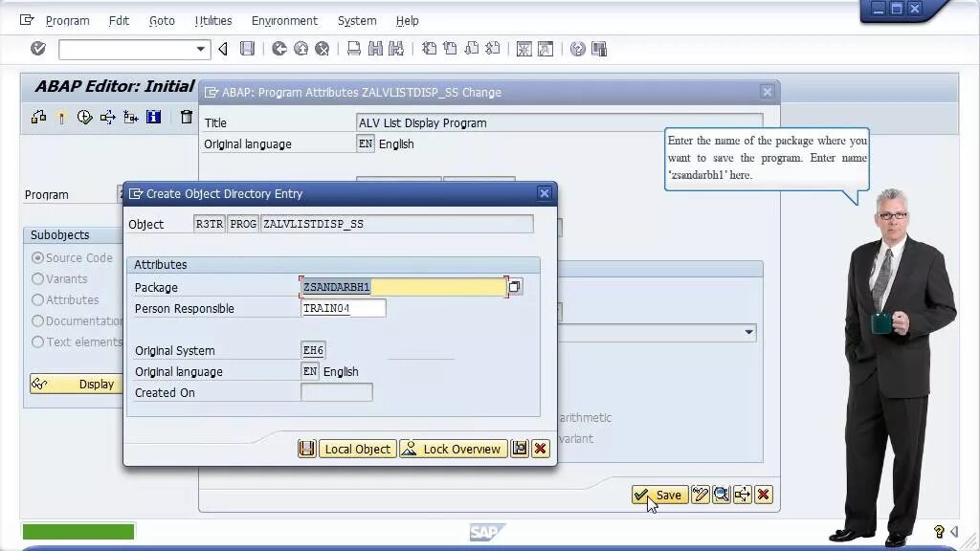Open the Edit menu
The width and height of the screenshot is (980, 551).
[119, 21]
